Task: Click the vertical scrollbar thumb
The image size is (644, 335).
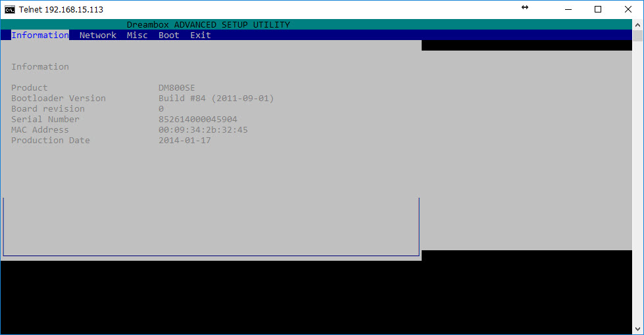Action: pos(637,35)
